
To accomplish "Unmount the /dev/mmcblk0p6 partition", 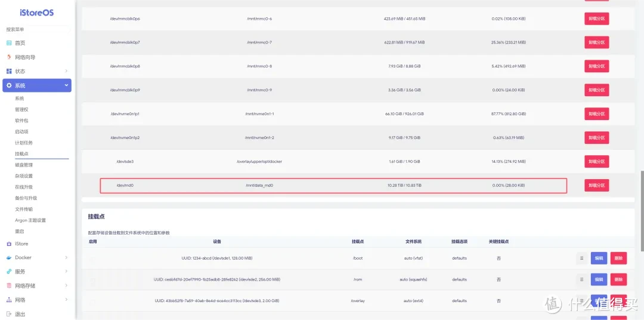I will [596, 19].
